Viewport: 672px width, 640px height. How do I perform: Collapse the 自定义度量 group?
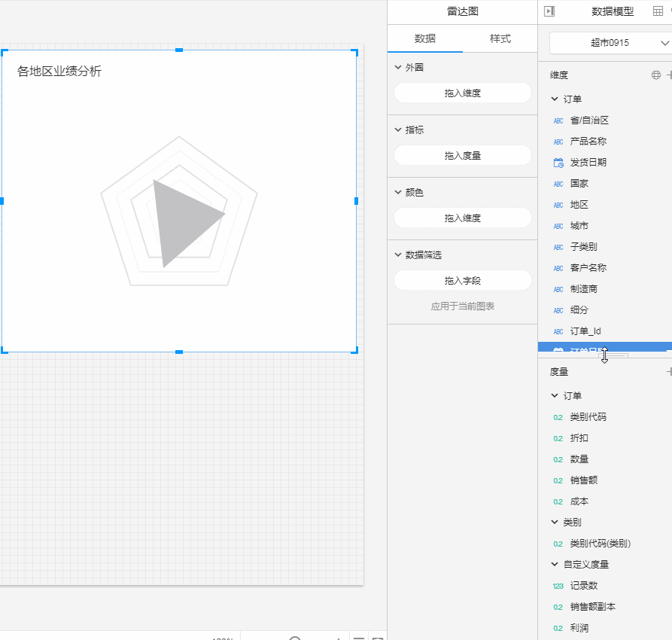click(555, 565)
